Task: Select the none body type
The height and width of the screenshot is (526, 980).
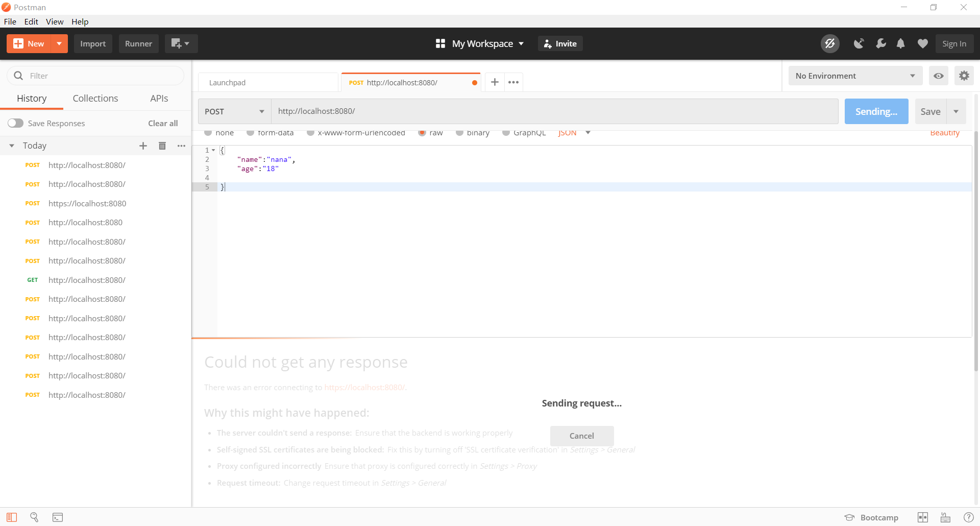Action: [208, 133]
